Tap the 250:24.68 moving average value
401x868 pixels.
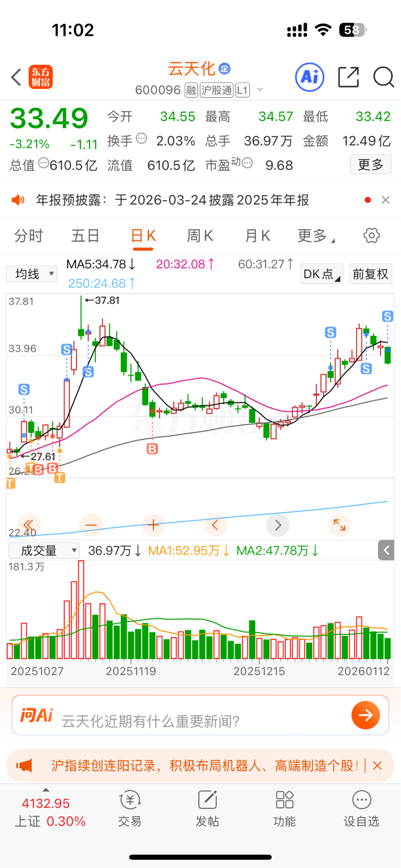(x=102, y=284)
